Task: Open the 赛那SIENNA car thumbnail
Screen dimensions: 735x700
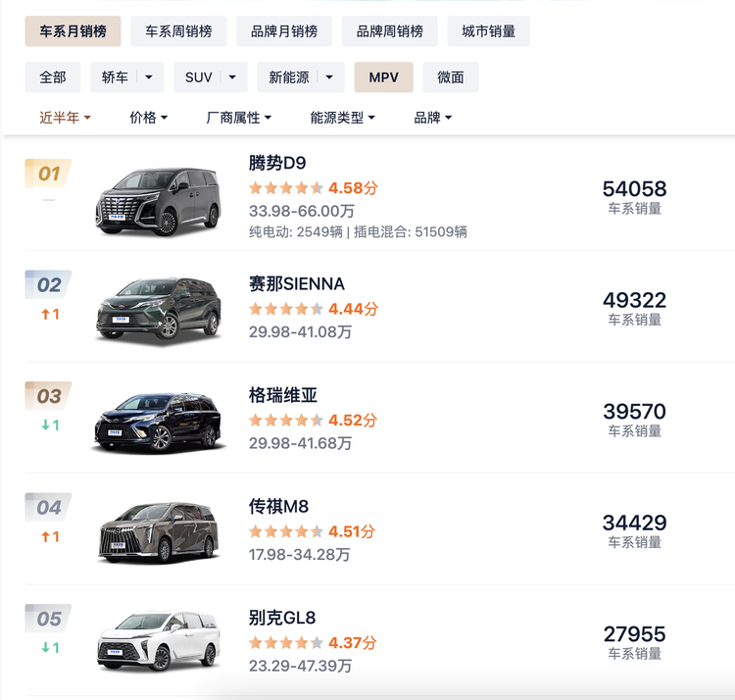Action: pyautogui.click(x=159, y=311)
